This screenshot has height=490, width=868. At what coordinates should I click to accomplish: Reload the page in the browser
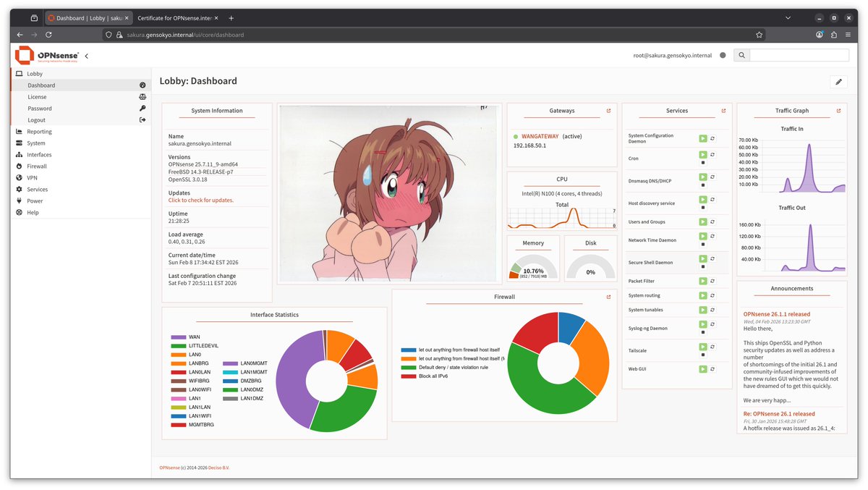coord(48,34)
